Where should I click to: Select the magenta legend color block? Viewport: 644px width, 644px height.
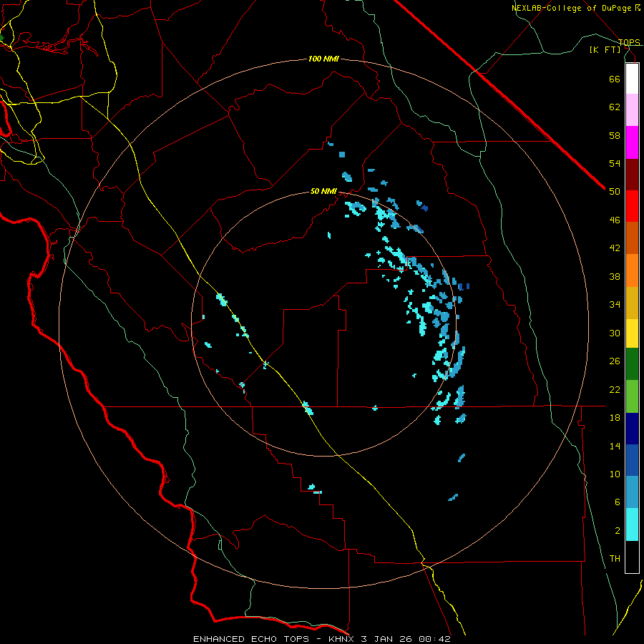point(632,142)
